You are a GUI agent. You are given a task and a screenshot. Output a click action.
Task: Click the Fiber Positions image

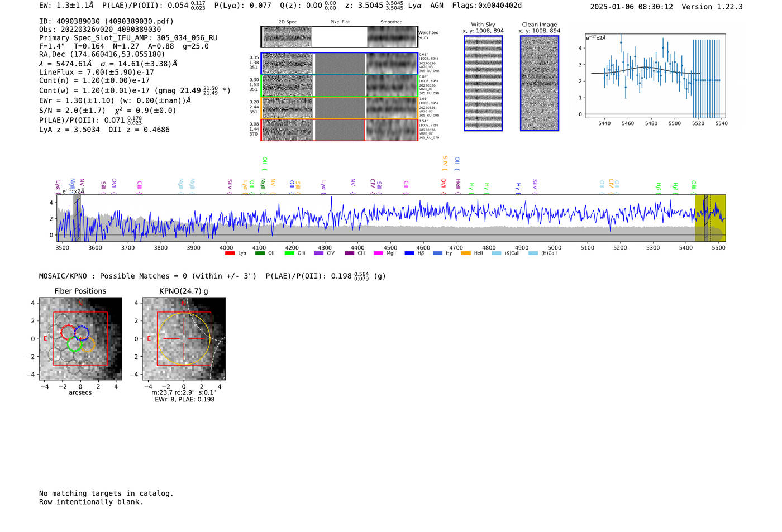coord(80,339)
